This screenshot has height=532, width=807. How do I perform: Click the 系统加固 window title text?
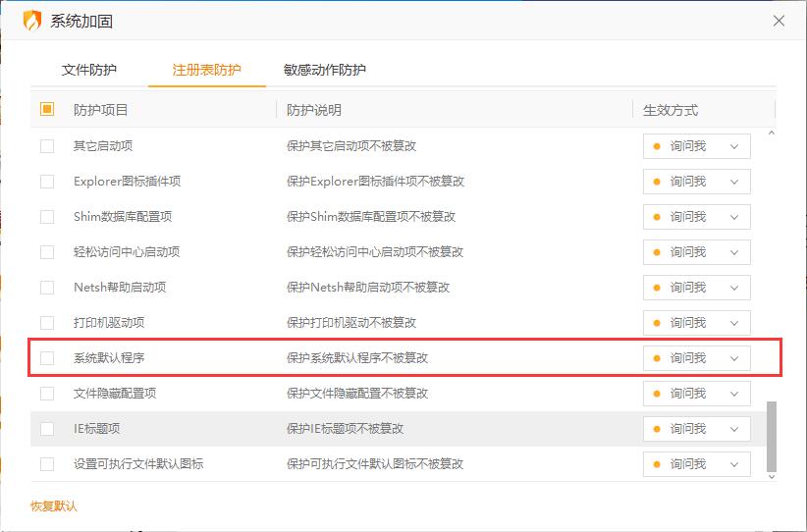coord(81,21)
